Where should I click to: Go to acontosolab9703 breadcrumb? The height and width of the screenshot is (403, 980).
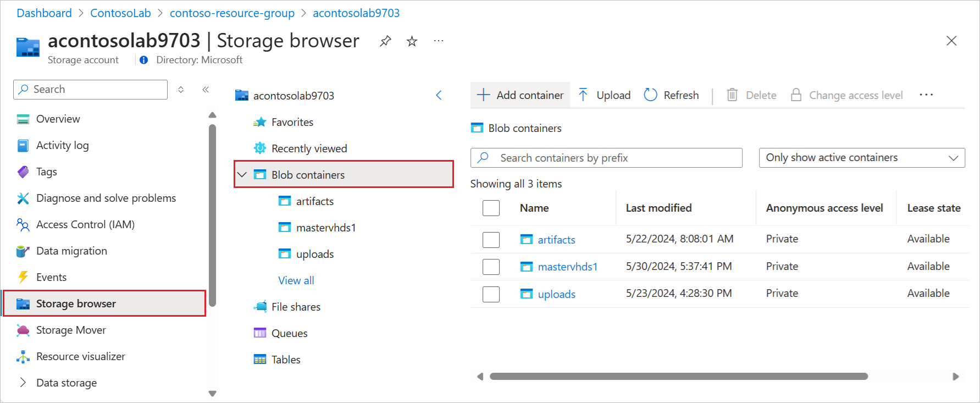(x=356, y=13)
